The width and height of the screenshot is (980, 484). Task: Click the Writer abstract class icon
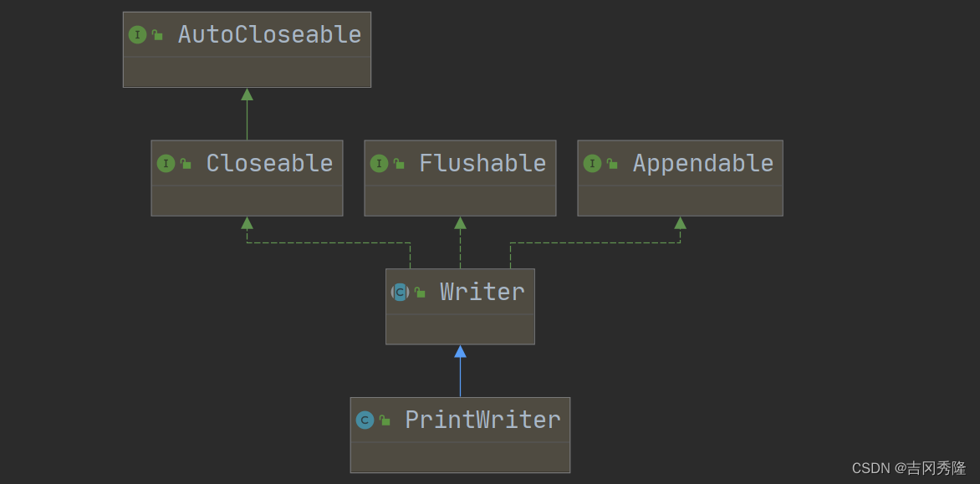click(x=400, y=293)
